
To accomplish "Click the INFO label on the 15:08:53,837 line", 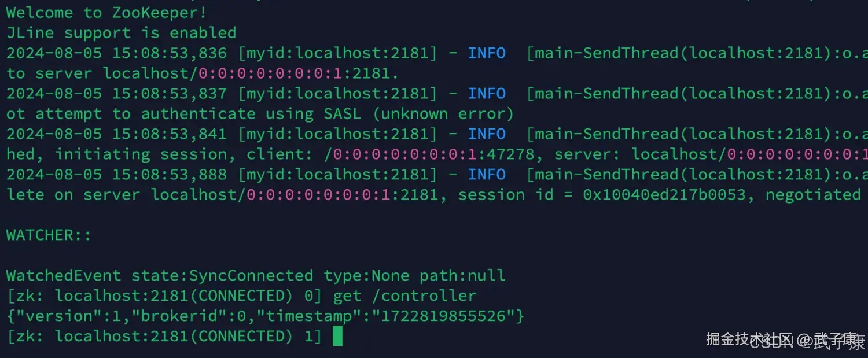I will (487, 94).
